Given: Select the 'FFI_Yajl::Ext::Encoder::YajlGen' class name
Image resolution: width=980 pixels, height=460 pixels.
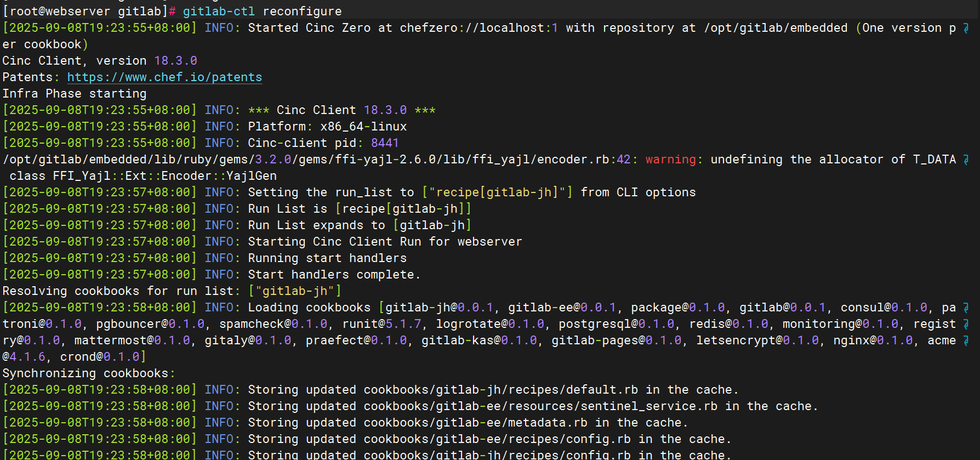Looking at the screenshot, I should pos(165,176).
